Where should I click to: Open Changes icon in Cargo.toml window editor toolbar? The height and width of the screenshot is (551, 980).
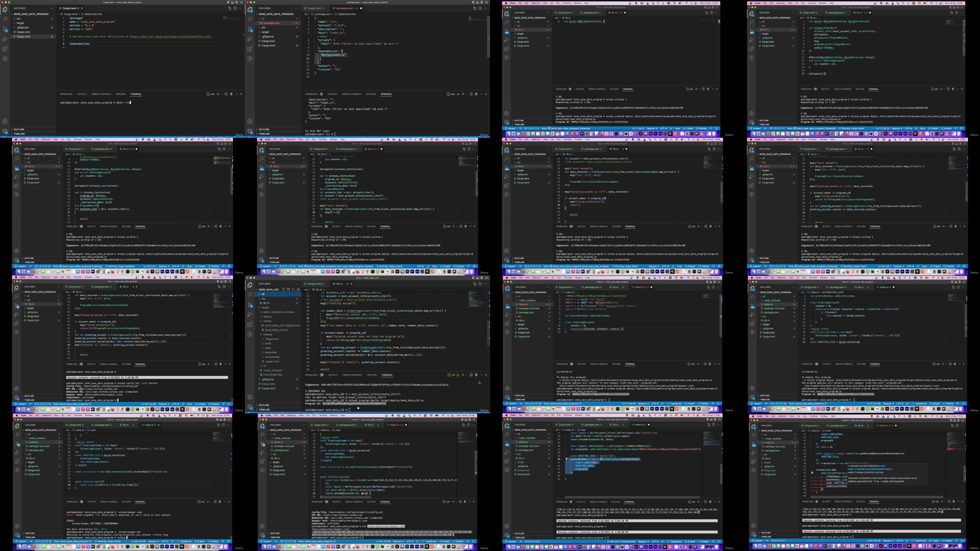pos(230,8)
